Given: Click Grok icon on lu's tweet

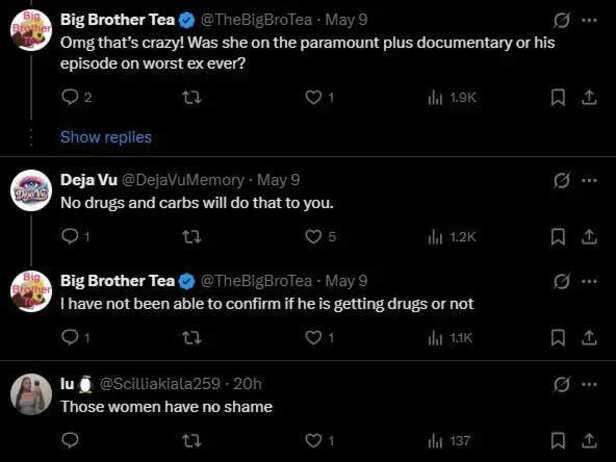Looking at the screenshot, I should click(561, 385).
